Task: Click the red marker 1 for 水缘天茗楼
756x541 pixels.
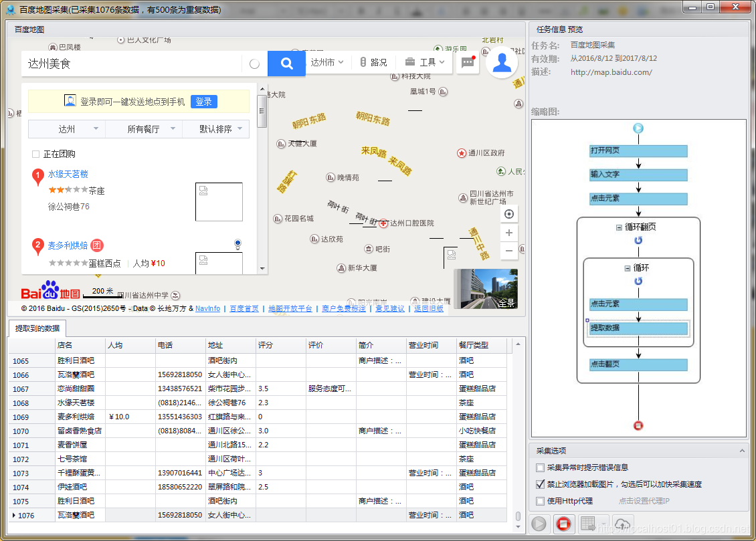Action: pyautogui.click(x=37, y=177)
